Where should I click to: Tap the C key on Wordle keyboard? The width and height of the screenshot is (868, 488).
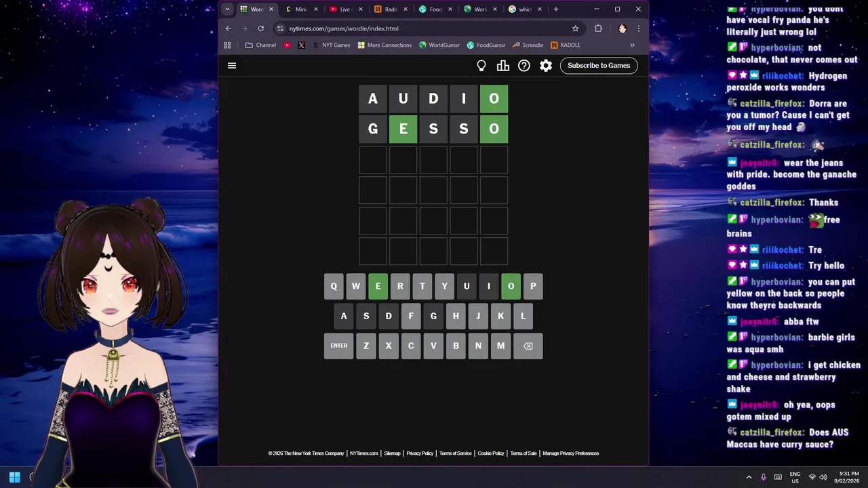[x=411, y=346]
